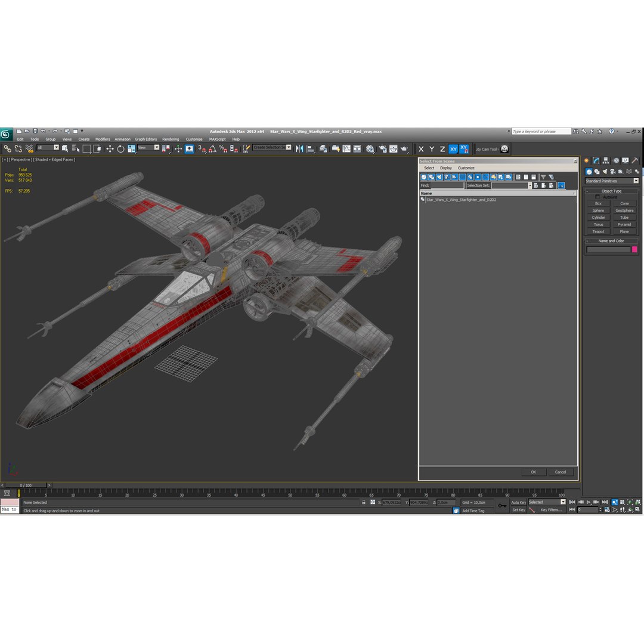
Task: Create a Teapot primitive
Action: point(598,231)
